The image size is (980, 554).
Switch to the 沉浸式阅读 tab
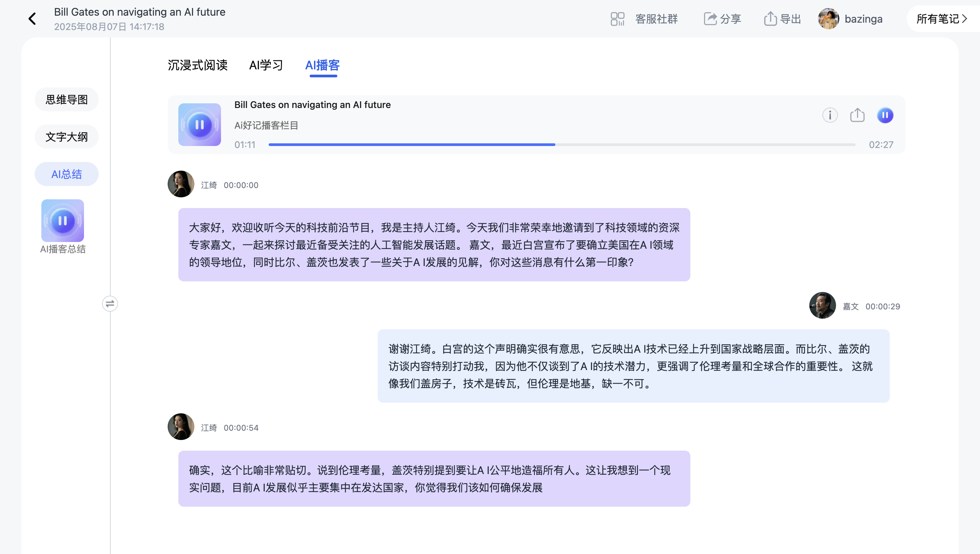tap(197, 65)
